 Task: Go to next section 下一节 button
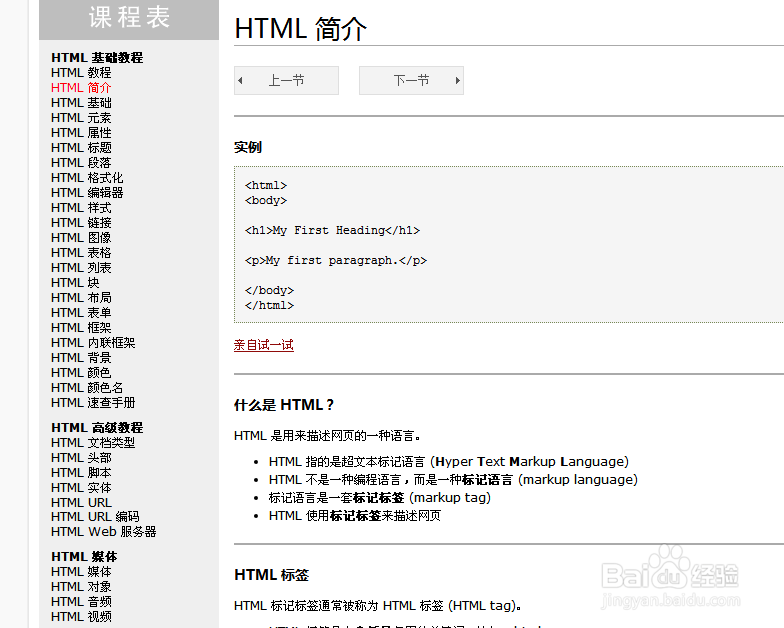coord(411,80)
